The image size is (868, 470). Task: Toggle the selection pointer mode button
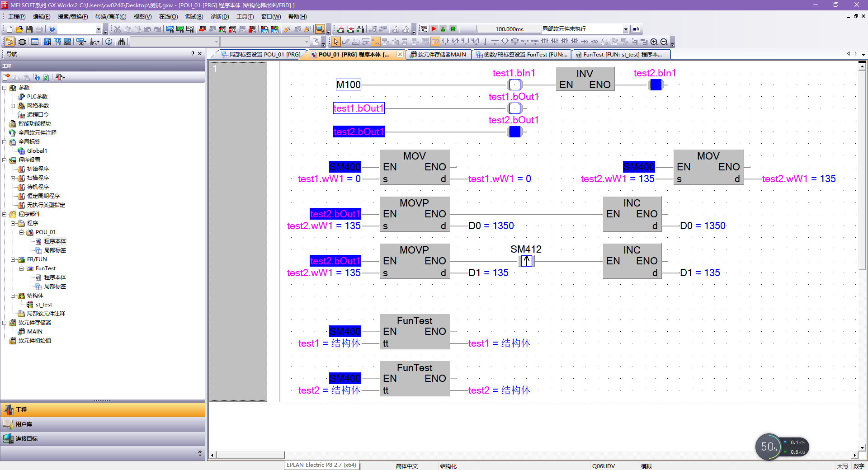coord(335,42)
